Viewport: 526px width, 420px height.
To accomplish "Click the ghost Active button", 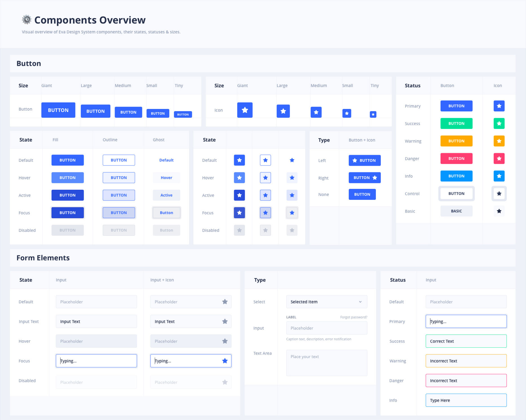I will [166, 195].
